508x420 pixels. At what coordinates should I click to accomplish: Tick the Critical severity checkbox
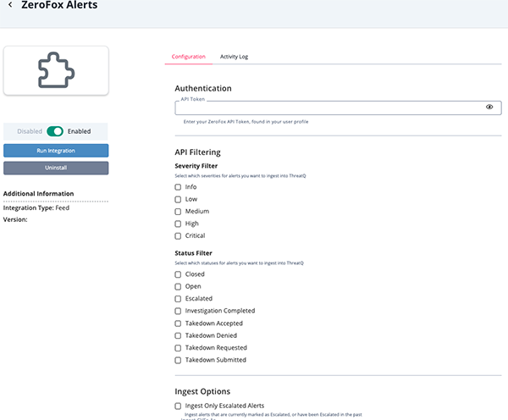pyautogui.click(x=178, y=236)
